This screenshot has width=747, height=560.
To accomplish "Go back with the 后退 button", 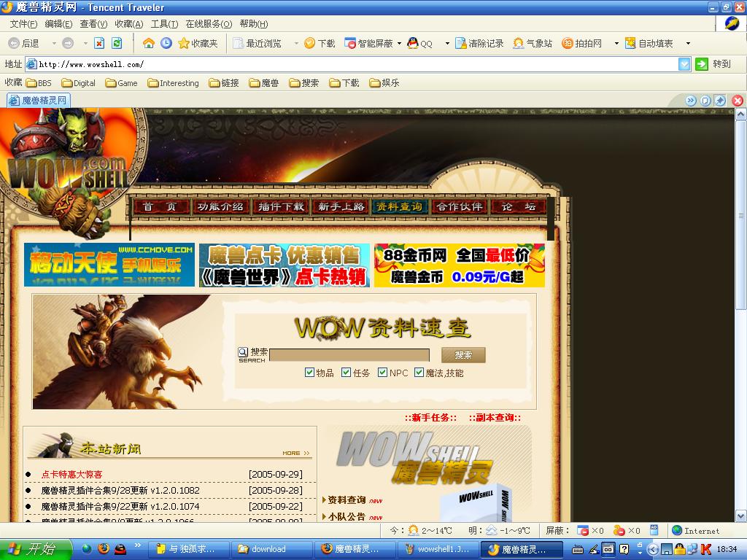I will pos(24,43).
